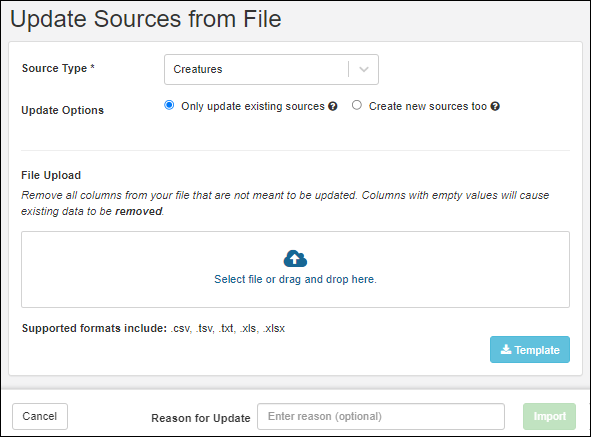This screenshot has width=591, height=437.
Task: Expand the Source Type dropdown chevron
Action: pos(364,69)
